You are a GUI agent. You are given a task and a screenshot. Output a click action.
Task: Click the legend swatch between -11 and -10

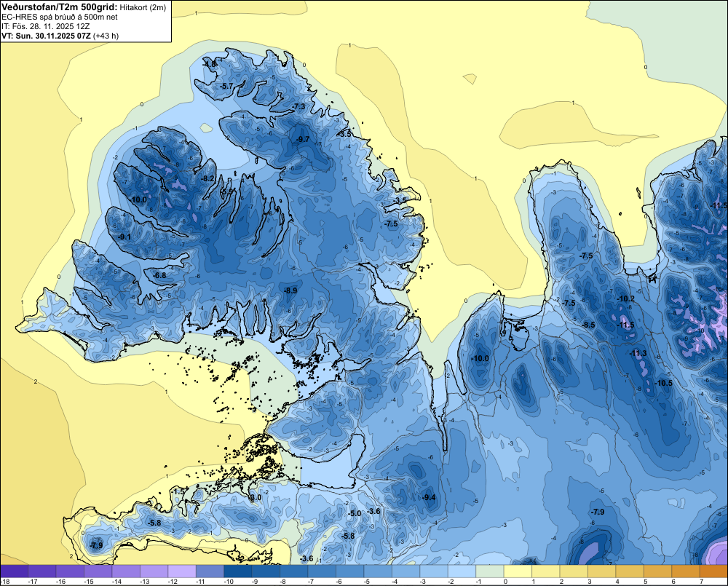click(210, 571)
